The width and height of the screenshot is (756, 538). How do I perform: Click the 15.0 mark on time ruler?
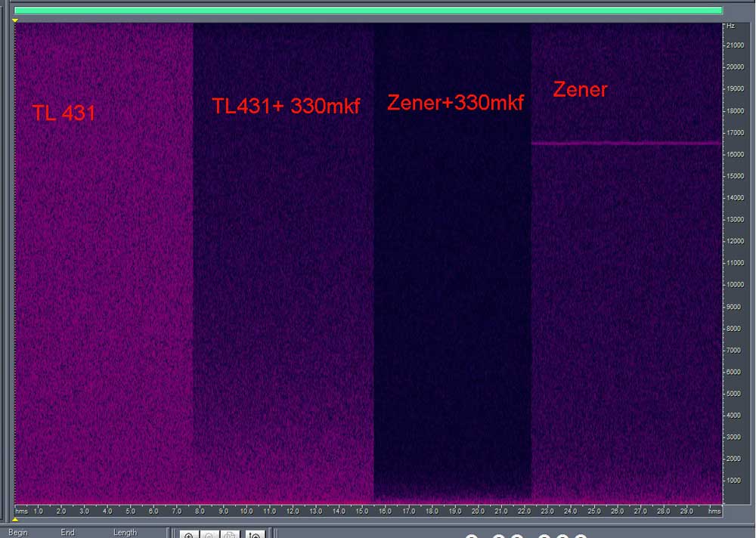(x=361, y=511)
